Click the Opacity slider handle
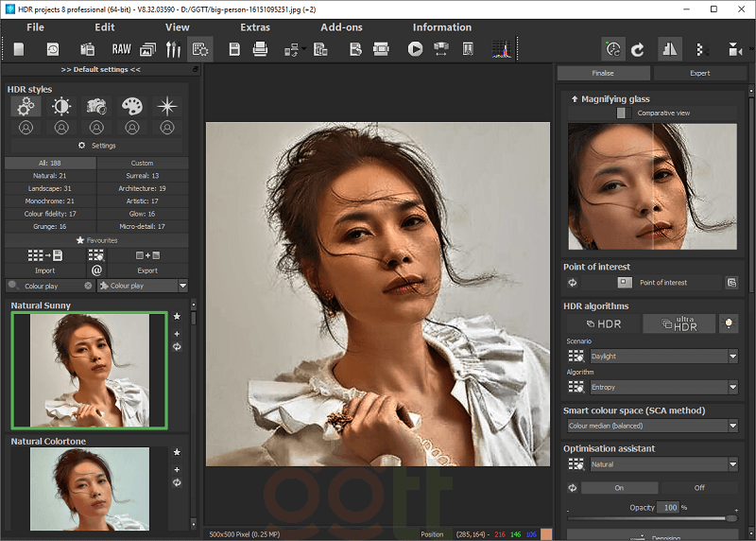 click(730, 518)
